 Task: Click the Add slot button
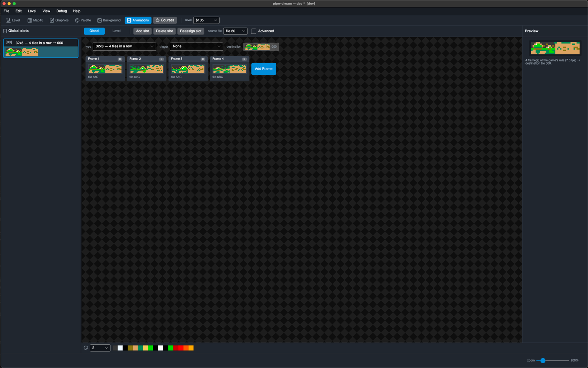point(142,31)
